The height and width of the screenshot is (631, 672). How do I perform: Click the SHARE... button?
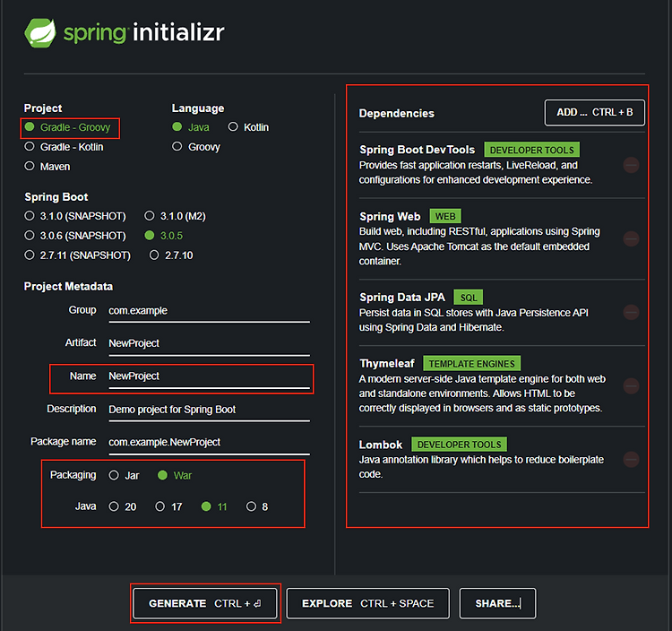(497, 603)
